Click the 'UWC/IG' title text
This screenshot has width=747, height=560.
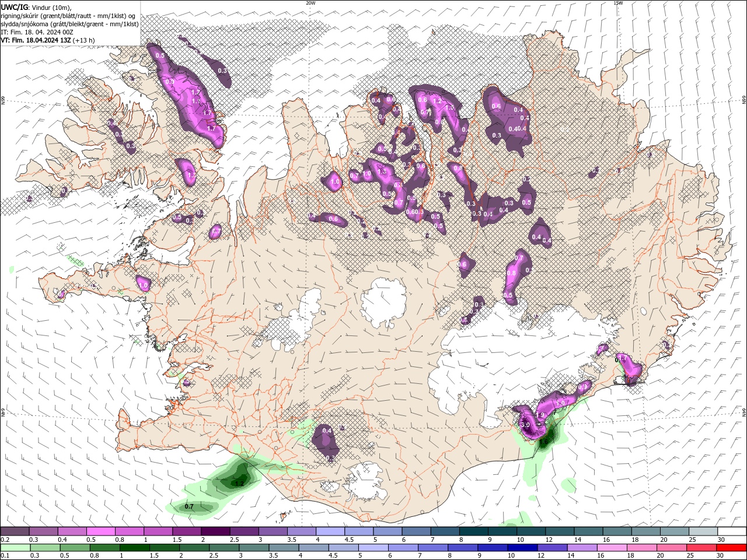[15, 7]
